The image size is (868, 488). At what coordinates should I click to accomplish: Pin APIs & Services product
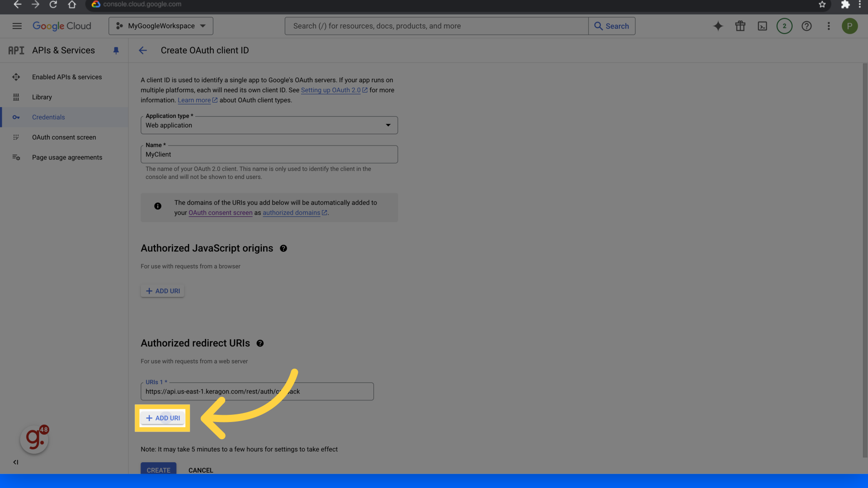pos(116,51)
